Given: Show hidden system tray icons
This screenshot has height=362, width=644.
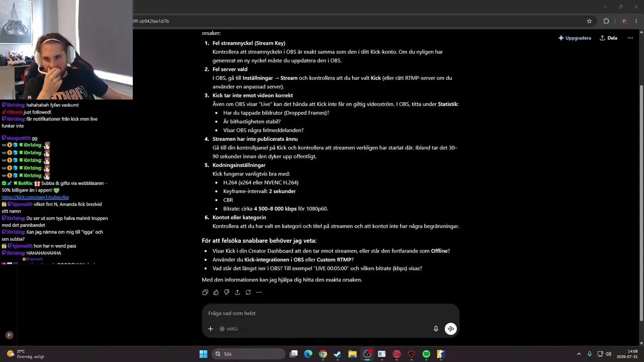Looking at the screenshot, I should (x=579, y=354).
